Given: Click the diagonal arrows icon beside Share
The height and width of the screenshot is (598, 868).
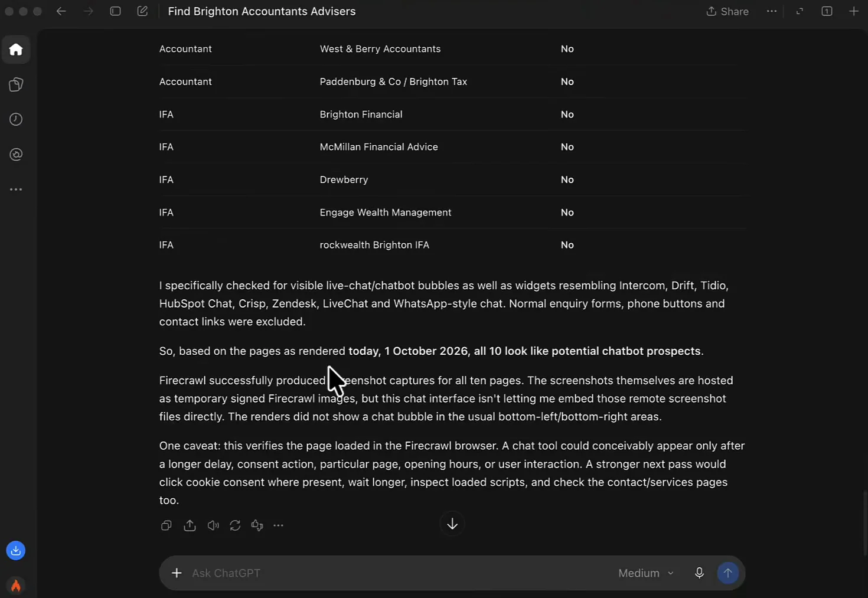Looking at the screenshot, I should (800, 11).
